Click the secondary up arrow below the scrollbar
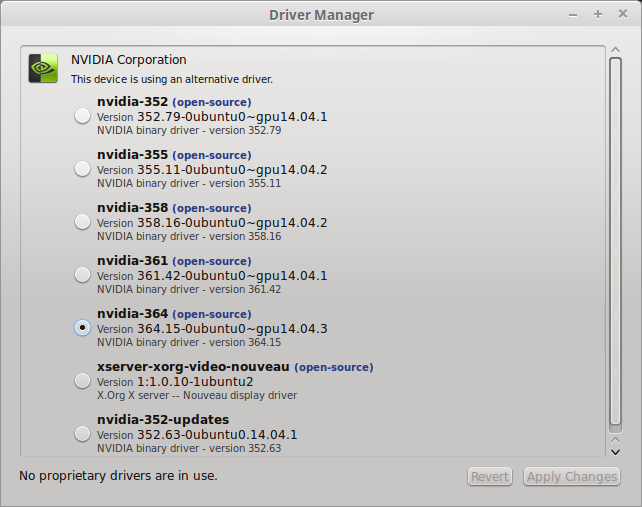642x507 pixels. pyautogui.click(x=615, y=440)
